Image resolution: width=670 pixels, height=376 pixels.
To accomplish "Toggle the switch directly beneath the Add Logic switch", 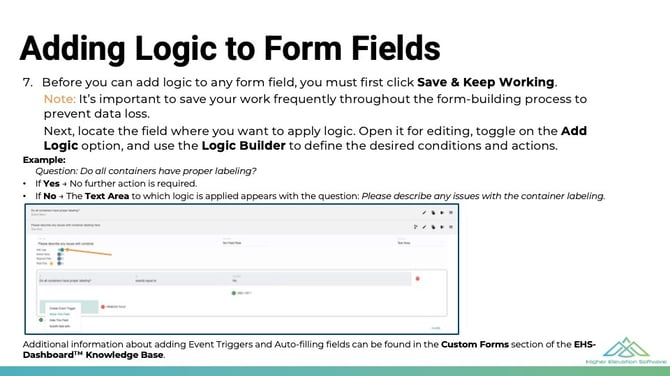I will 60,254.
